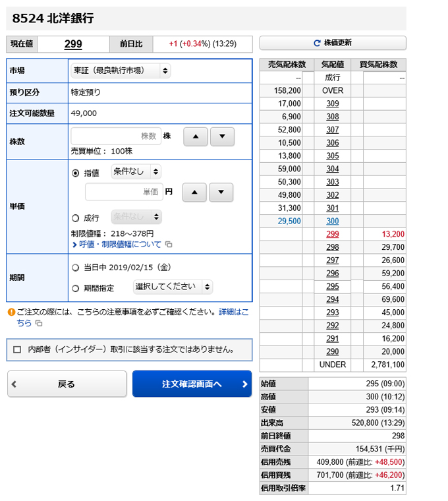Screen dimensions: 448x501
Task: Decrease share quantity with down arrow
Action: click(222, 136)
